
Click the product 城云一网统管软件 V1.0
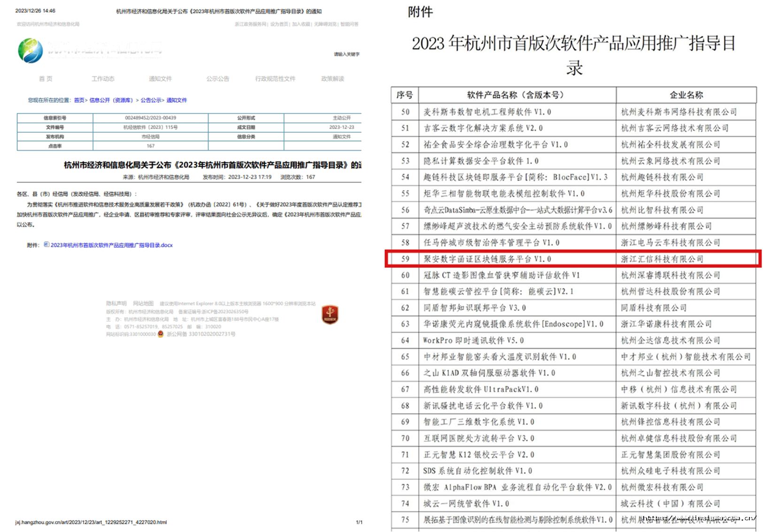pyautogui.click(x=466, y=503)
